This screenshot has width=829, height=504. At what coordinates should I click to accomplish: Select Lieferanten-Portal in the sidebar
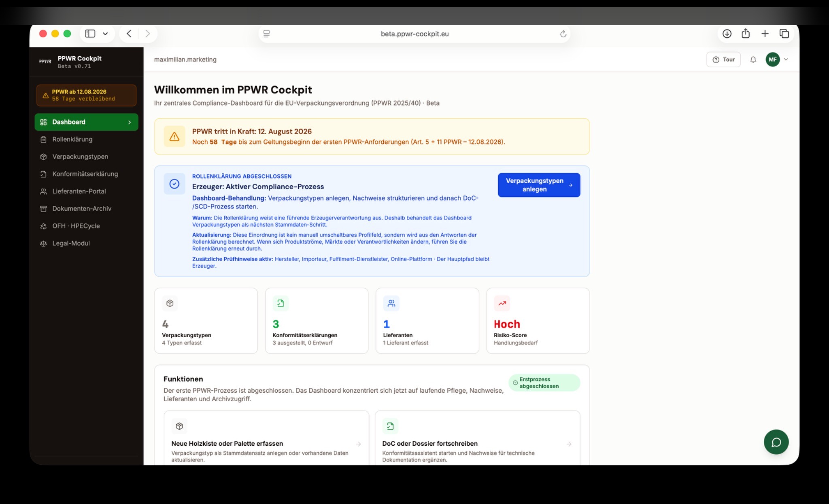(86, 191)
